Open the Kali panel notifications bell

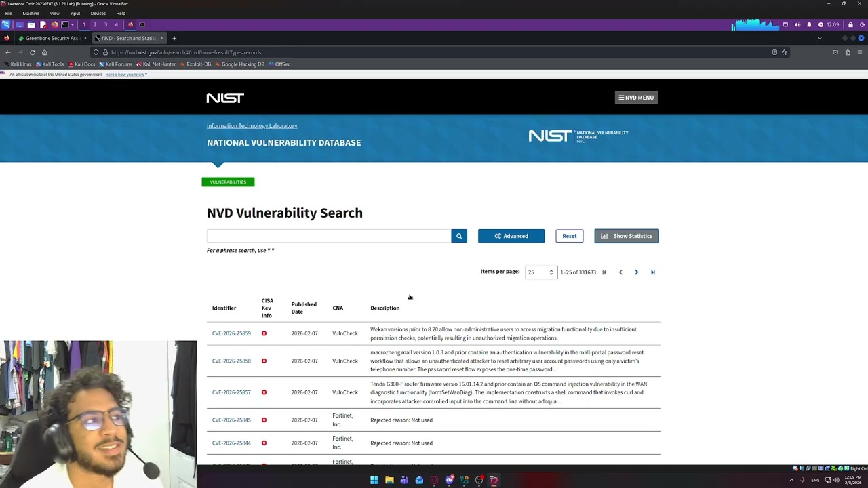pyautogui.click(x=809, y=24)
